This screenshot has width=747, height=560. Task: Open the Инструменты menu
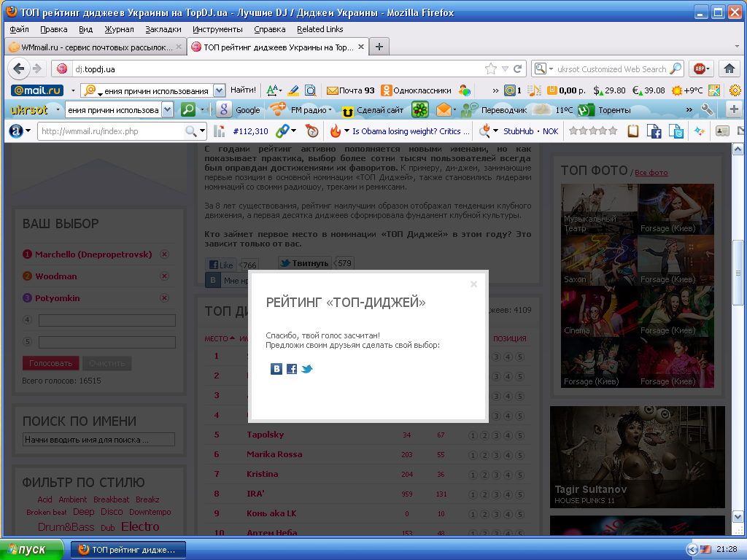[x=217, y=29]
